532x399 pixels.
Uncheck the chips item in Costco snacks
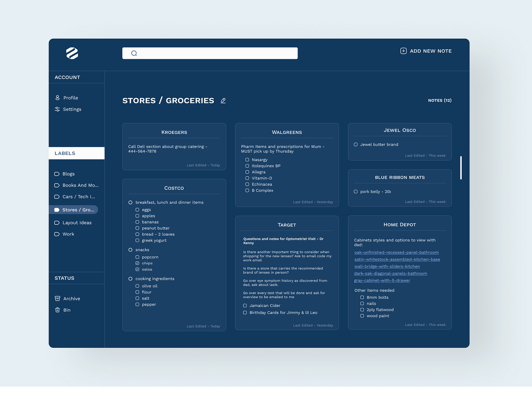coord(137,263)
